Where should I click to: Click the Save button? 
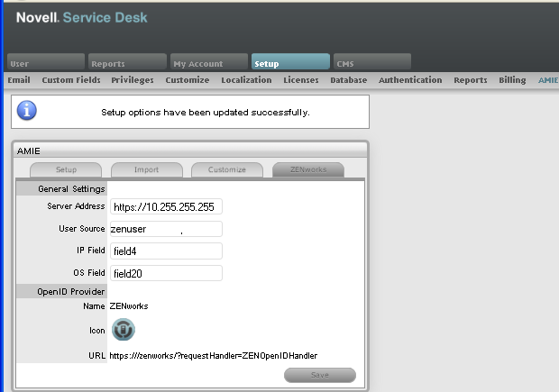(x=320, y=375)
